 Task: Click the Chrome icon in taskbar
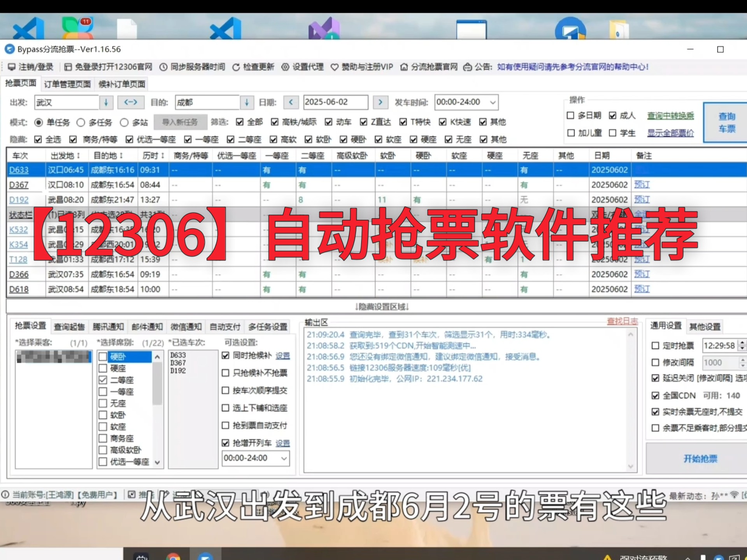click(x=173, y=556)
